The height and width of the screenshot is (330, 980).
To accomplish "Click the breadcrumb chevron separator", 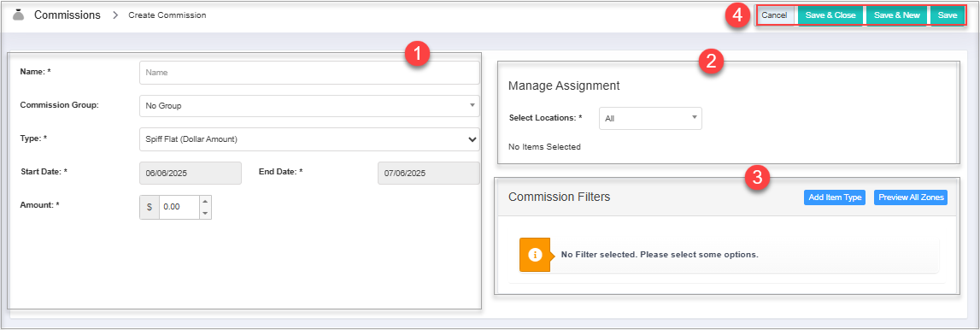I will (x=115, y=15).
